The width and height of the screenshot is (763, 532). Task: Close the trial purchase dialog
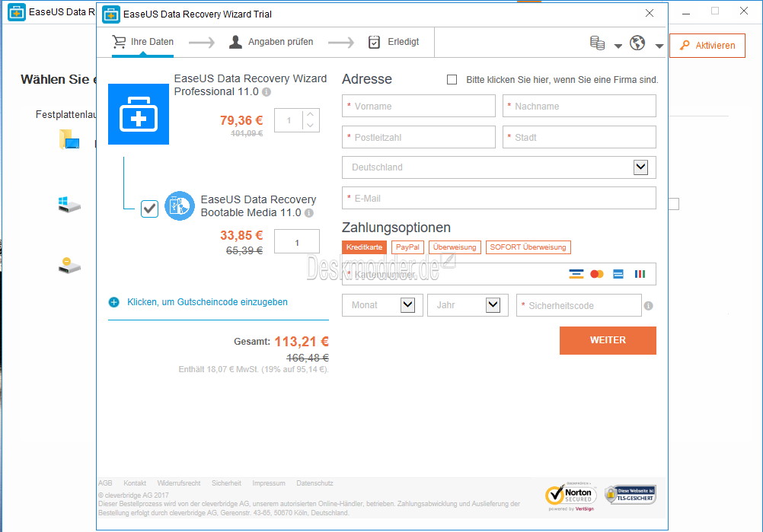click(649, 13)
